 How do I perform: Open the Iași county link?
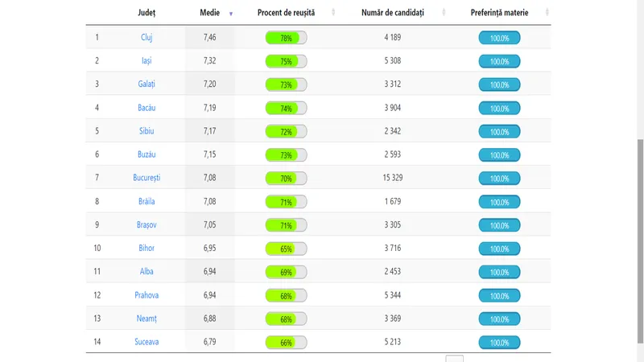coord(147,61)
